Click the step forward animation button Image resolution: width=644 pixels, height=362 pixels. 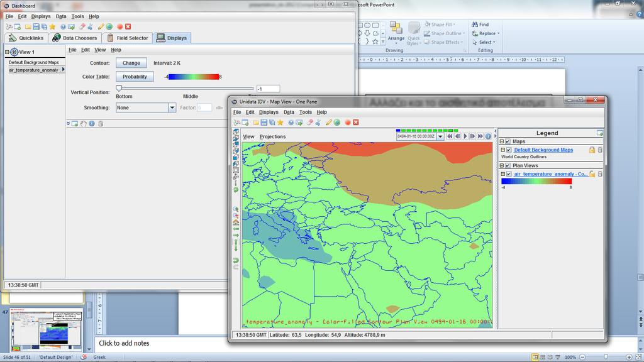[473, 136]
